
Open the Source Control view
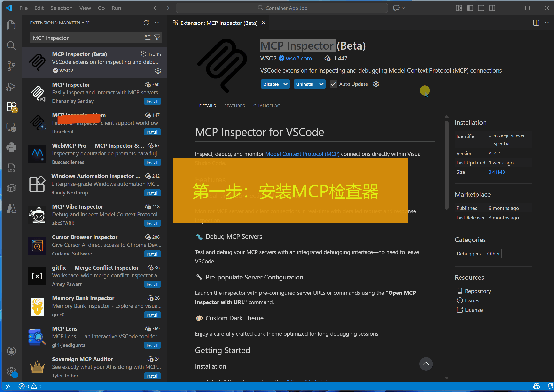click(x=11, y=66)
